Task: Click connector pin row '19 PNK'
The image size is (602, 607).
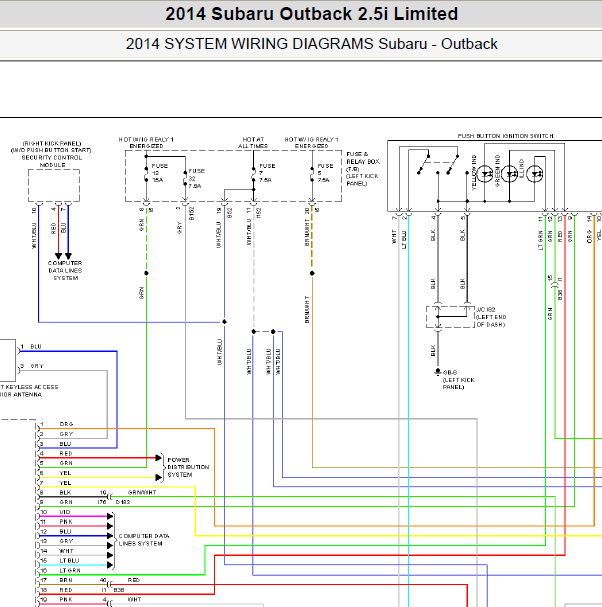Action: (57, 600)
